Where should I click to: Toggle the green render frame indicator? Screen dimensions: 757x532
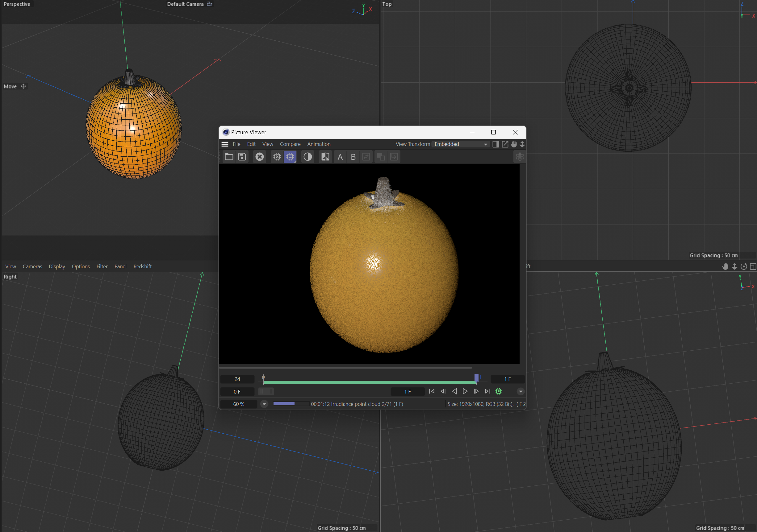(x=499, y=391)
